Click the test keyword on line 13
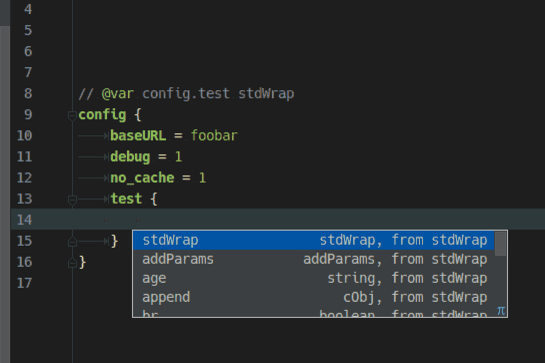 click(126, 199)
